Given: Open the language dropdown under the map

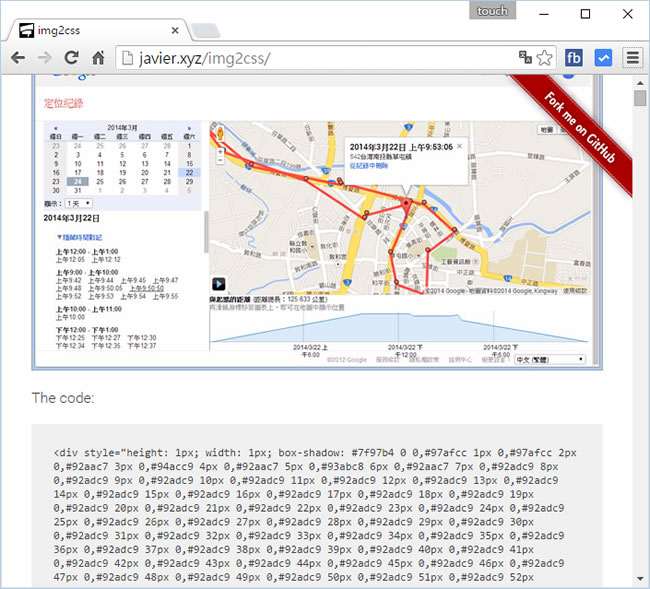Looking at the screenshot, I should (x=561, y=358).
